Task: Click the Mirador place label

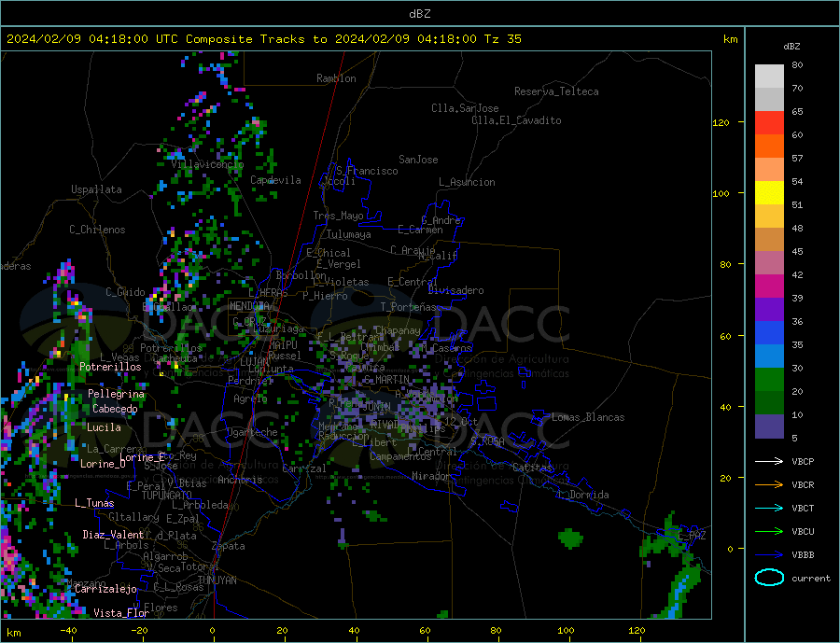Action: [x=431, y=476]
